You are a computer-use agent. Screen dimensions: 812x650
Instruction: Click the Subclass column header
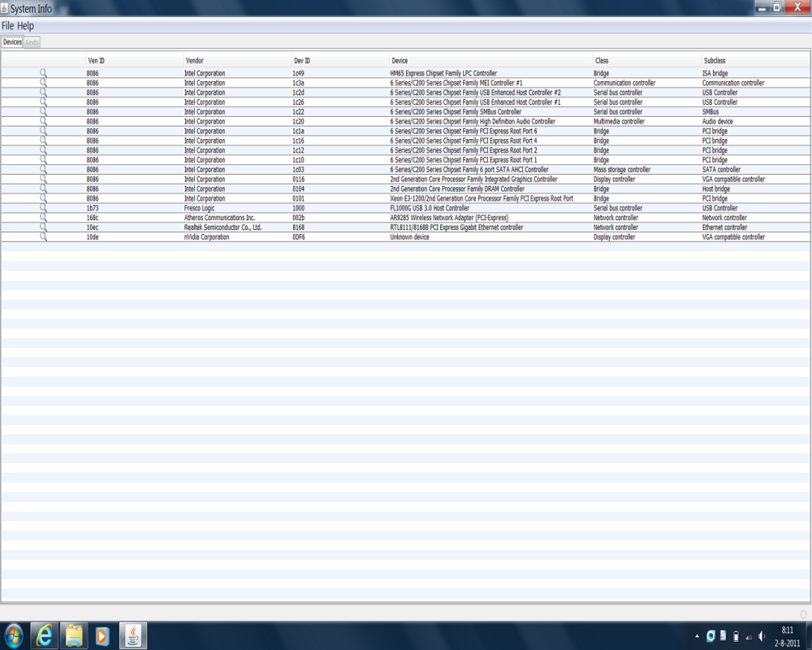click(715, 61)
